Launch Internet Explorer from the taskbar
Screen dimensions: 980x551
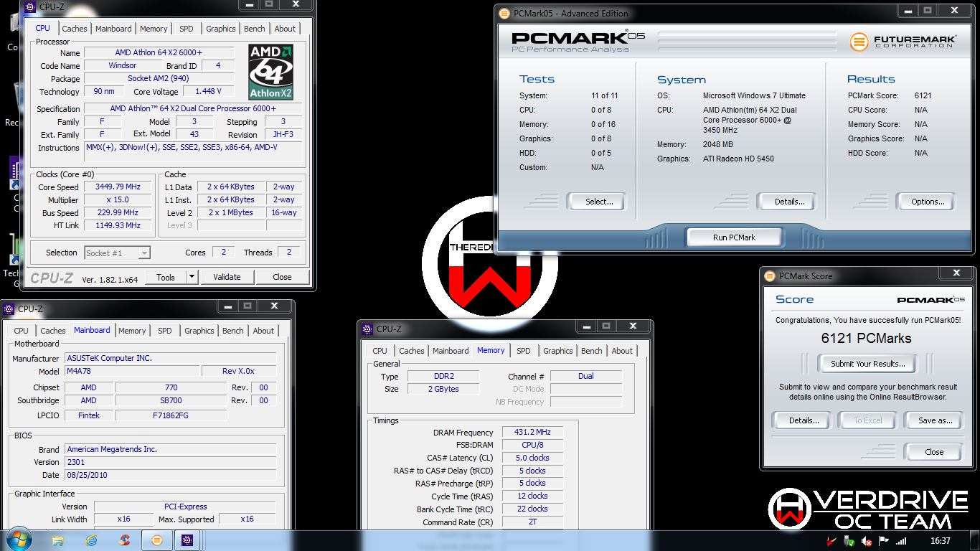(91, 540)
